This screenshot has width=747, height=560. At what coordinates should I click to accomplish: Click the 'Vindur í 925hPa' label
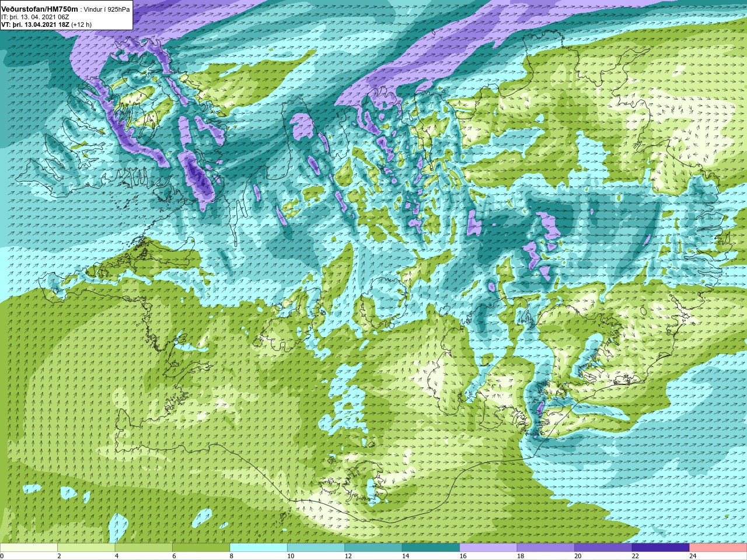point(106,9)
